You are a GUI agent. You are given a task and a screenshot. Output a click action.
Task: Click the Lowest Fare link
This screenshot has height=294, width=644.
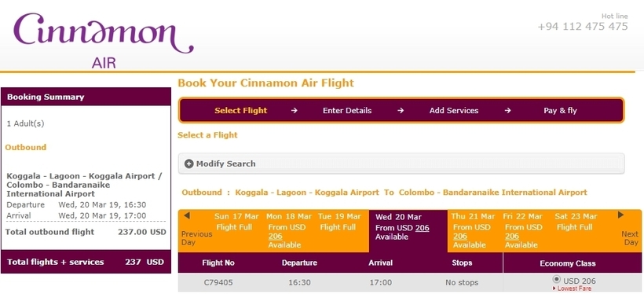coord(574,288)
